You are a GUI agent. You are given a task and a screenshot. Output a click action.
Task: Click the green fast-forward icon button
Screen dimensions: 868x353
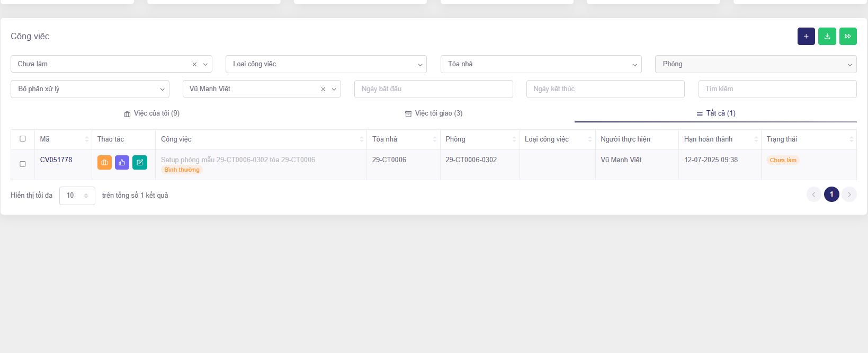pyautogui.click(x=847, y=37)
